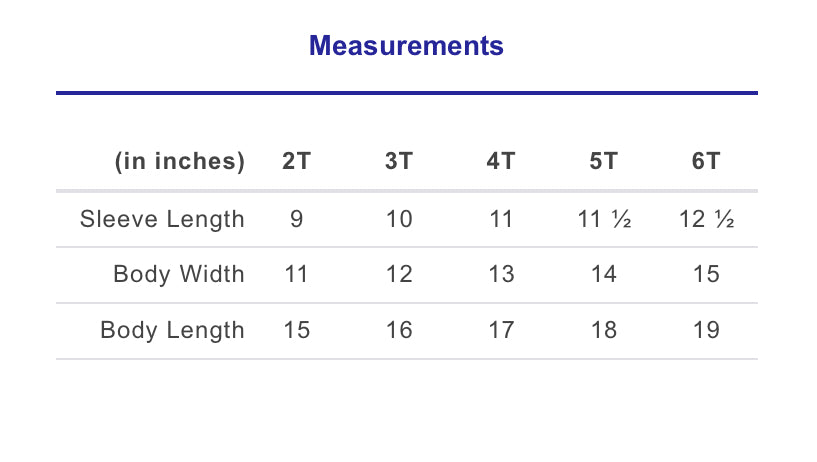Image resolution: width=817 pixels, height=462 pixels.
Task: Click the 6T Body Length value 19
Action: [x=706, y=331]
